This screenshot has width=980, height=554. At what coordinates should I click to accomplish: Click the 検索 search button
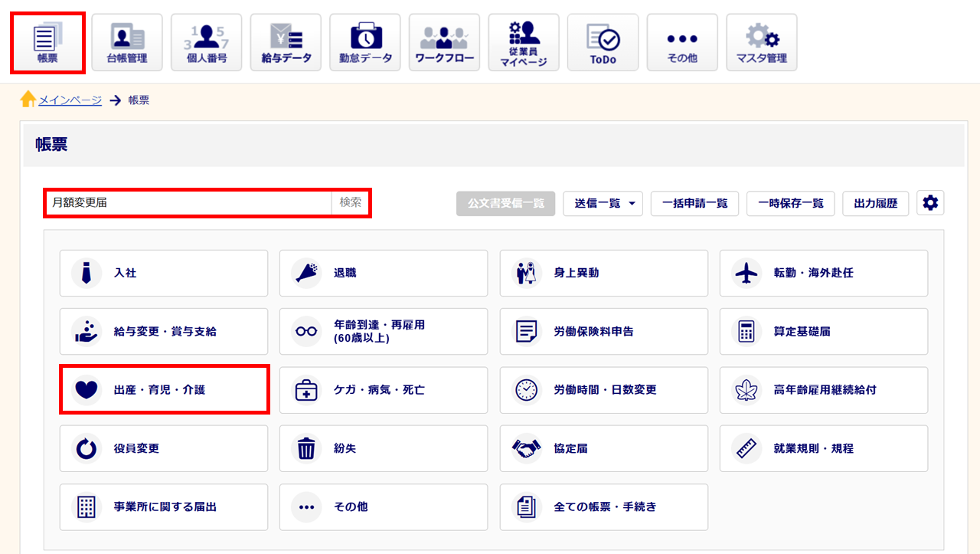pos(351,203)
